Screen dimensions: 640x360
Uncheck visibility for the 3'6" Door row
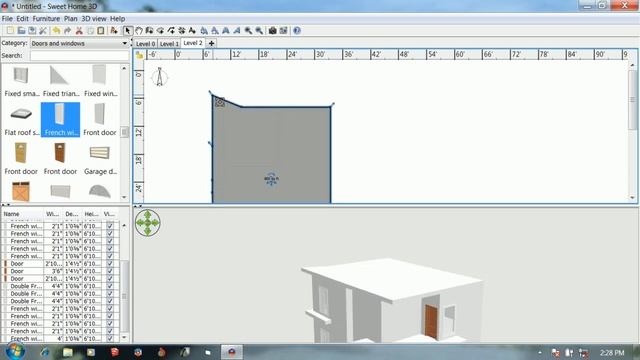[109, 271]
